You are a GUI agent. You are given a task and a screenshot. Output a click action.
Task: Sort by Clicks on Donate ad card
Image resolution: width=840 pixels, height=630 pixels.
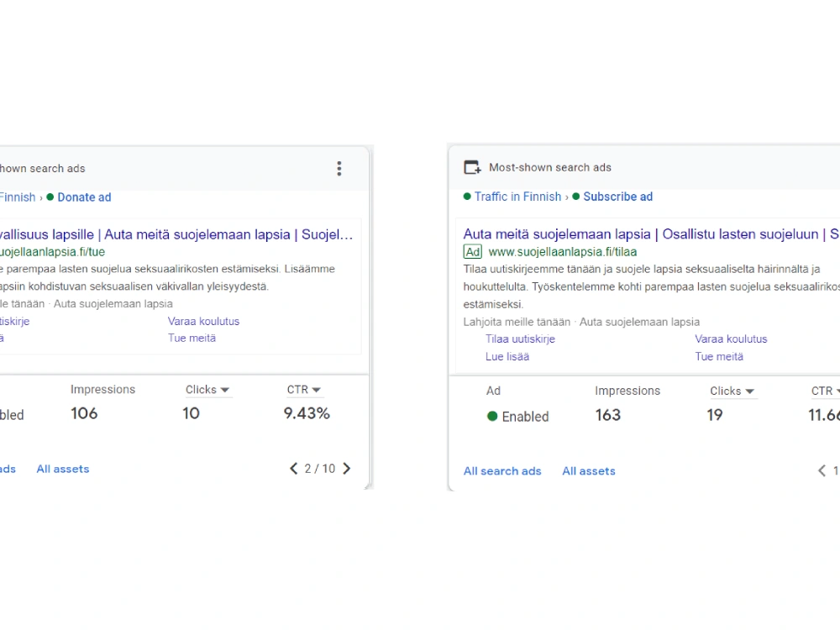[207, 390]
